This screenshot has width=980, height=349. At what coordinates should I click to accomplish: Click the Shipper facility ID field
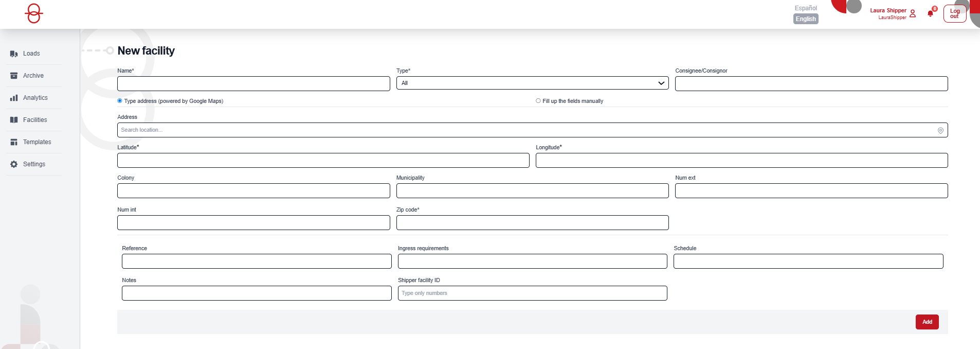(x=532, y=293)
